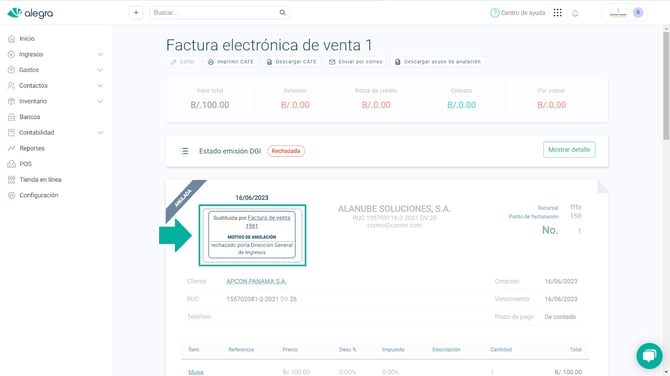Open the APCON PANAMA S.A. client link

[x=256, y=281]
